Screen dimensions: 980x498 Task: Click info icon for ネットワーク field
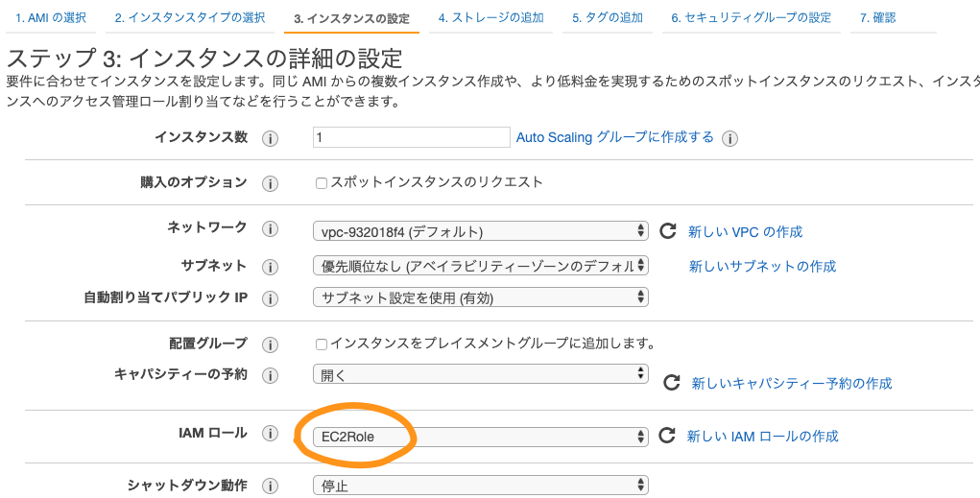coord(270,229)
